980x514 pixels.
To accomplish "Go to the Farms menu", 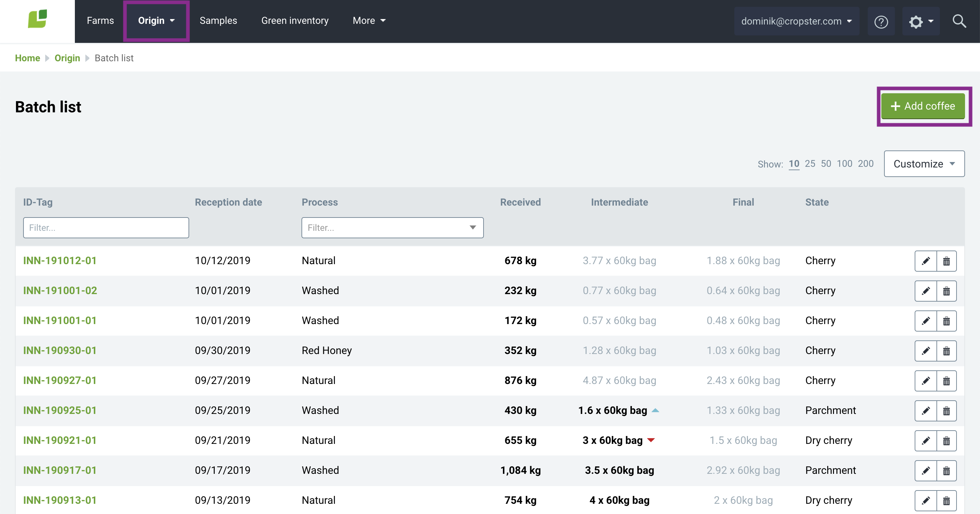I will [x=100, y=20].
